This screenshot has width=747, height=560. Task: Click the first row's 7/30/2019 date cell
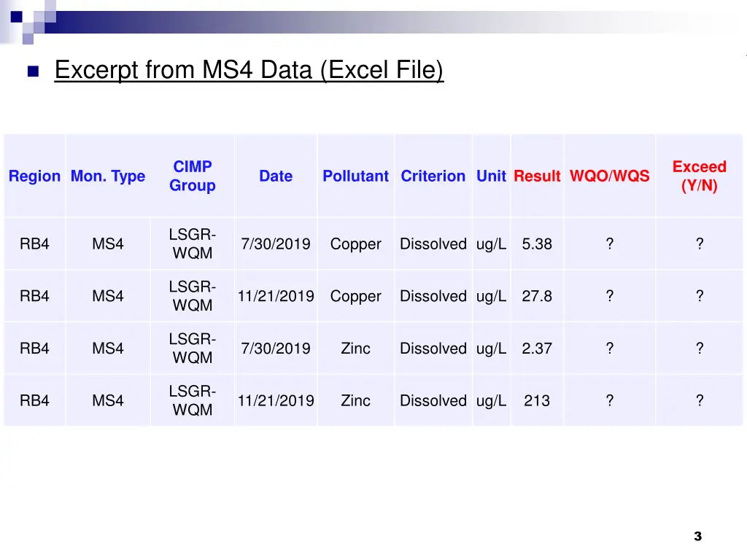tap(276, 244)
